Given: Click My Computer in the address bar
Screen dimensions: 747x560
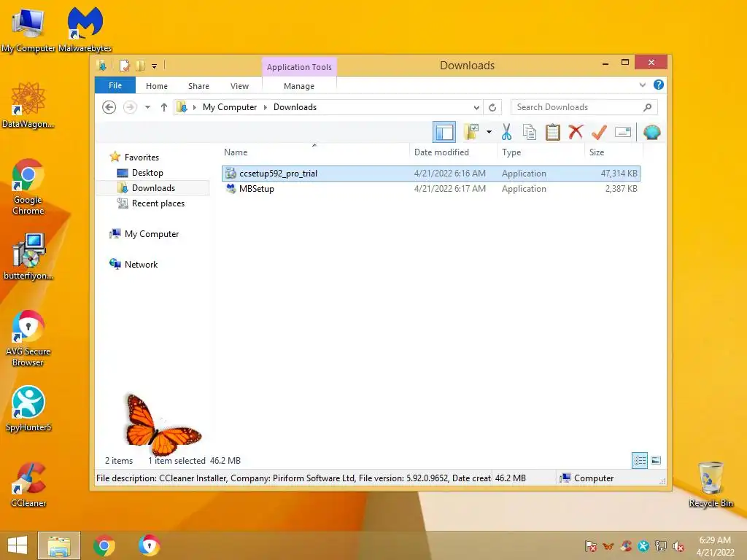Looking at the screenshot, I should tap(230, 107).
